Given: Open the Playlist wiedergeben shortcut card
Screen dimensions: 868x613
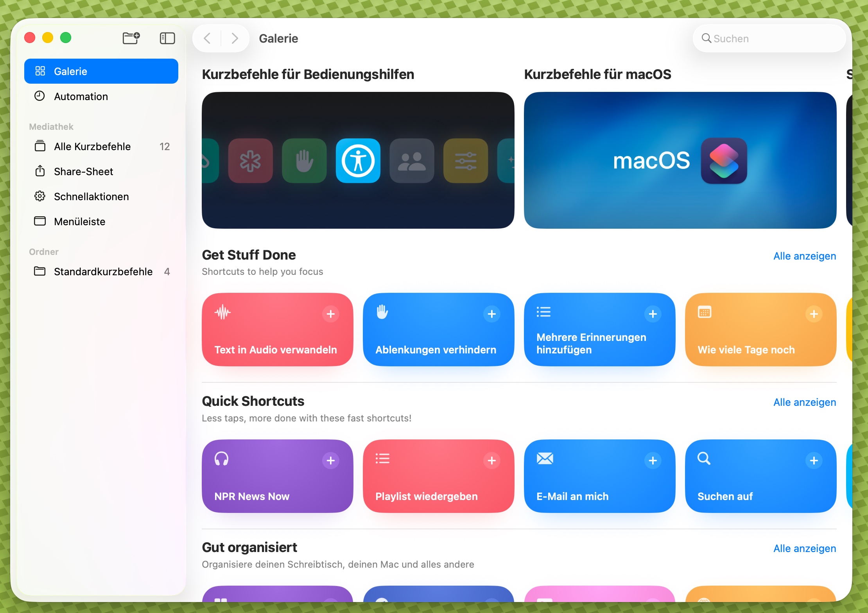Looking at the screenshot, I should pyautogui.click(x=438, y=476).
